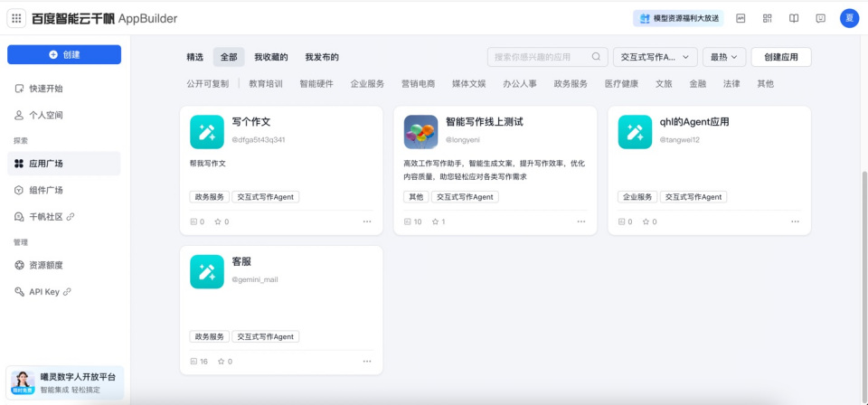The image size is (868, 405).
Task: Filter by 政务服务 category in filter row
Action: coord(571,84)
